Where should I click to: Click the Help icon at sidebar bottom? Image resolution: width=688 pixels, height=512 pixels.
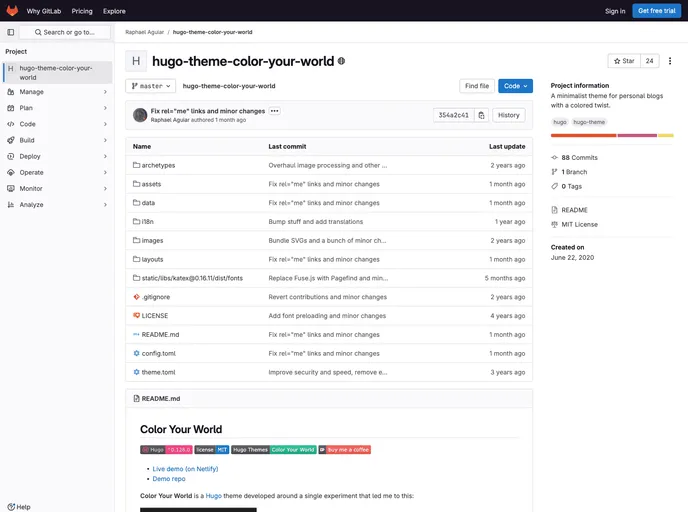click(x=11, y=507)
